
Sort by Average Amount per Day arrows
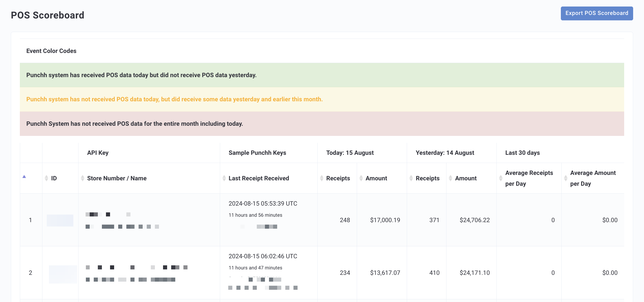pos(566,178)
